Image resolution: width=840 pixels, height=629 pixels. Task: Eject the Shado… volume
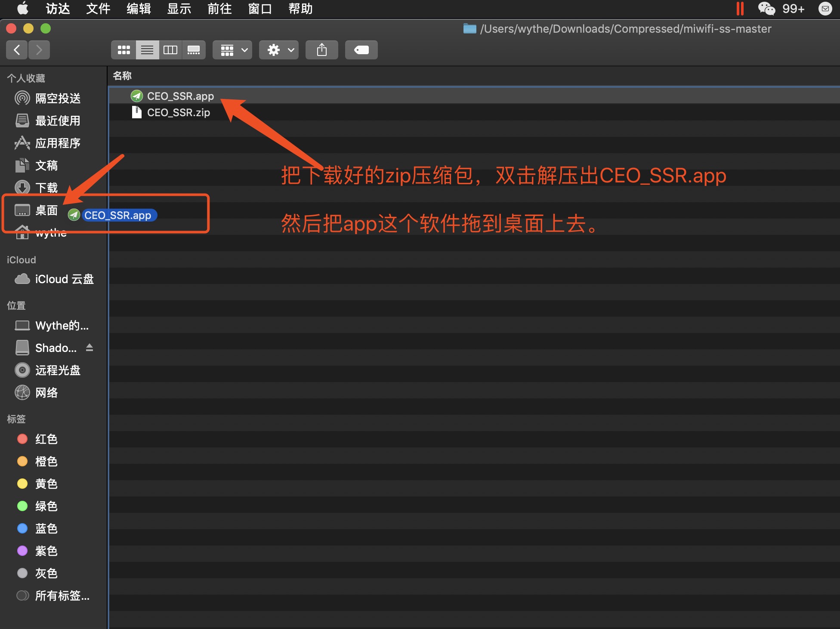point(90,348)
